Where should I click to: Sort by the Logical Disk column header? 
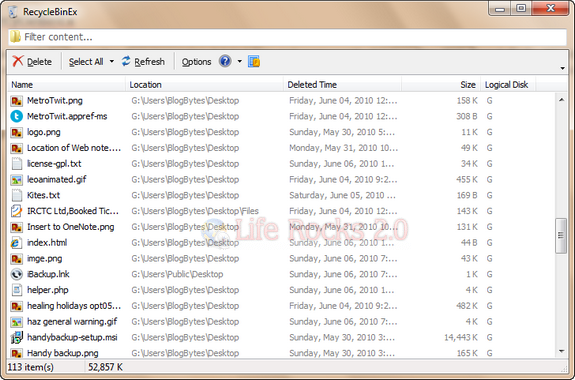[x=508, y=85]
